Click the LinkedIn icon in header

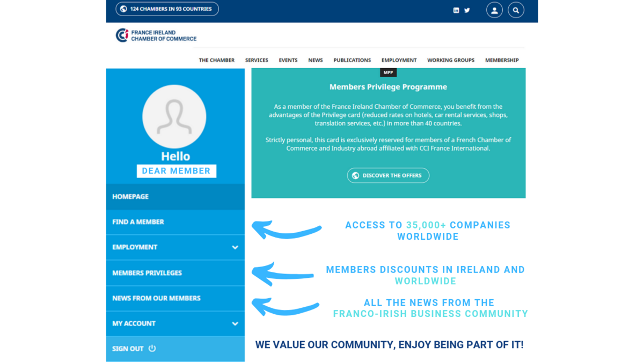coord(456,10)
